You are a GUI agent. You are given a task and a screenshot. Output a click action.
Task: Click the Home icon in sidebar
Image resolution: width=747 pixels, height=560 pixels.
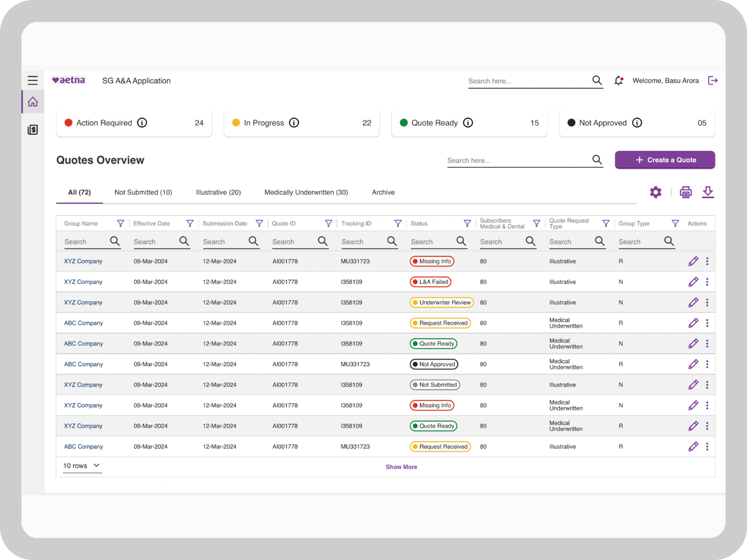pyautogui.click(x=33, y=102)
